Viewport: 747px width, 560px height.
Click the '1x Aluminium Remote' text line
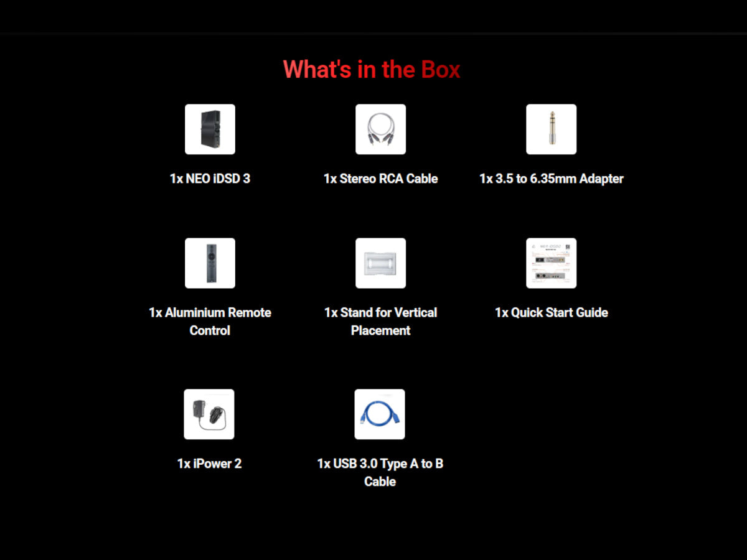click(210, 312)
